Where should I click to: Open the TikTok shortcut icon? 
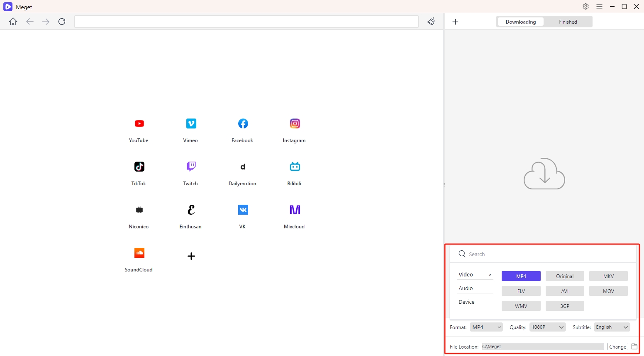pos(139,167)
